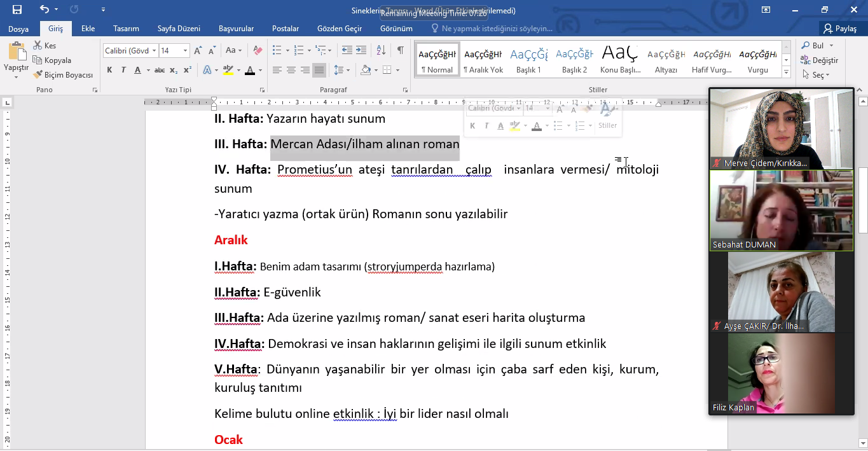Switch to the Tasarım tab

(126, 29)
